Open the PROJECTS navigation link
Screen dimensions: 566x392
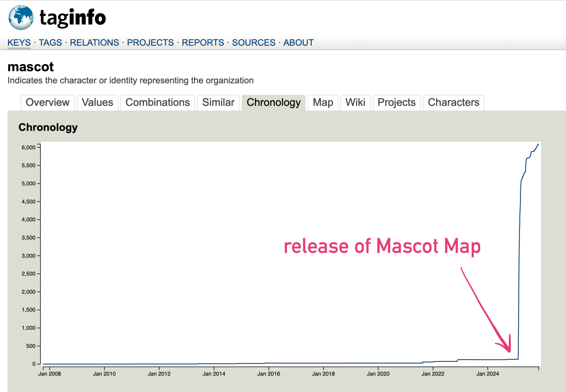point(150,42)
